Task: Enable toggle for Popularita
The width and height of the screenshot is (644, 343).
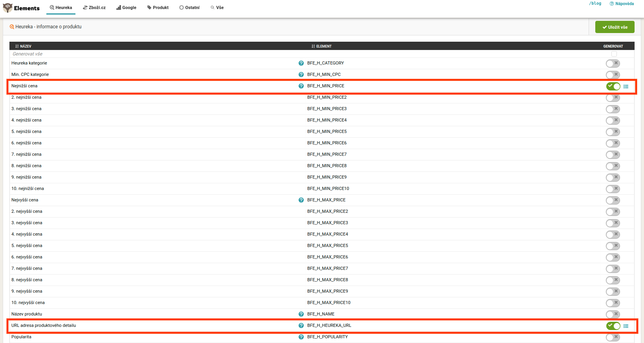Action: tap(613, 337)
